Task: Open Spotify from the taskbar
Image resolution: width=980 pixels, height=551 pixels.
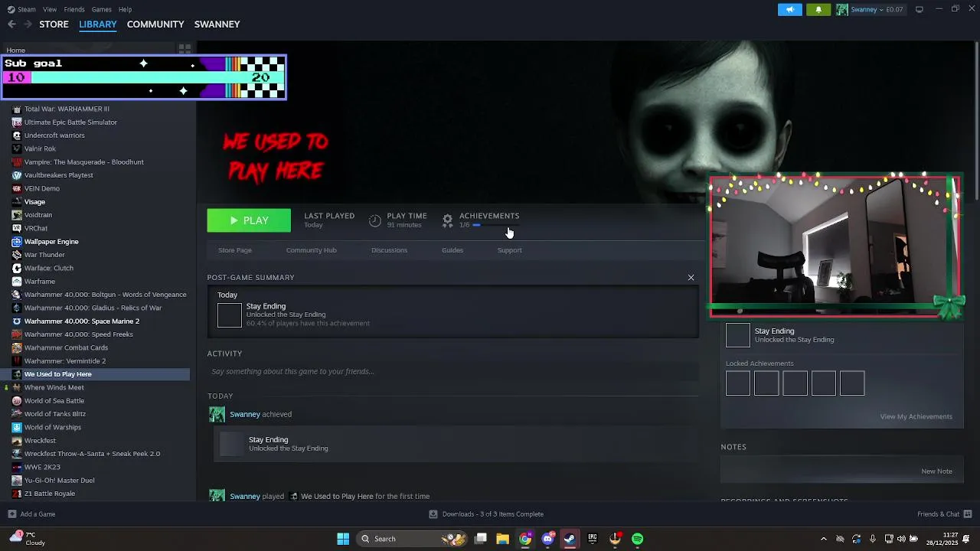Action: coord(638,539)
